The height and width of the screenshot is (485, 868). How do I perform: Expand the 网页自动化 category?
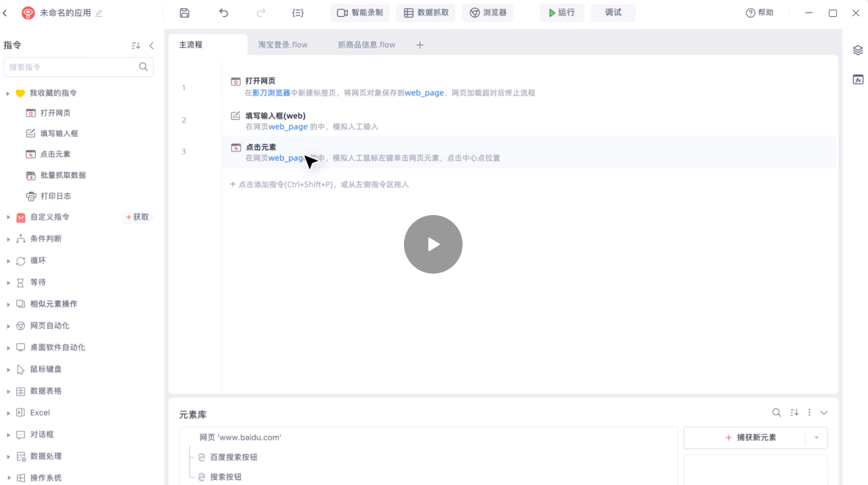tap(8, 326)
